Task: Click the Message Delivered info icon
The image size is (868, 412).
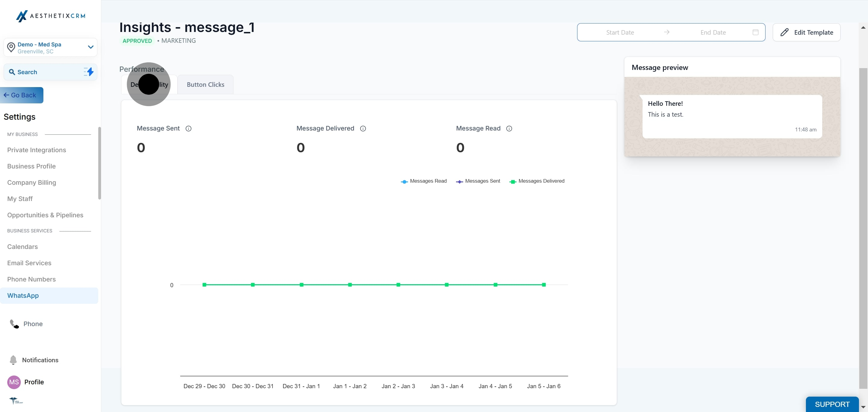Action: click(363, 128)
